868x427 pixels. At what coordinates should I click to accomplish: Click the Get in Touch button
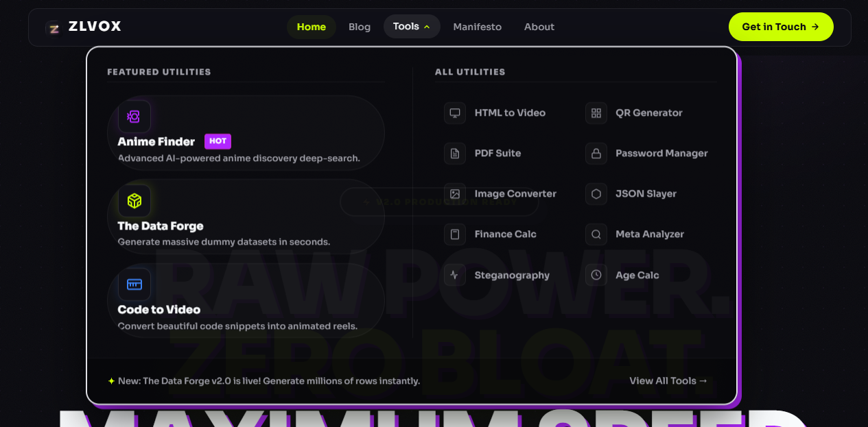781,26
